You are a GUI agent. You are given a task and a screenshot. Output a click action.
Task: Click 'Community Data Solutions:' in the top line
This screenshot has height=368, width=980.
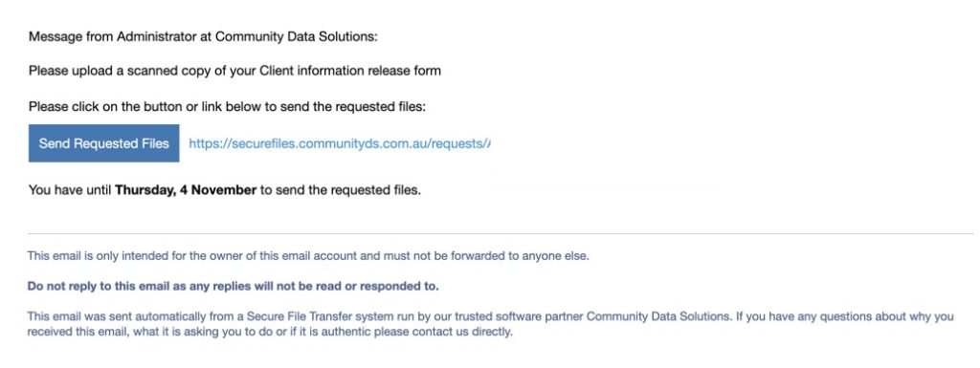click(297, 36)
